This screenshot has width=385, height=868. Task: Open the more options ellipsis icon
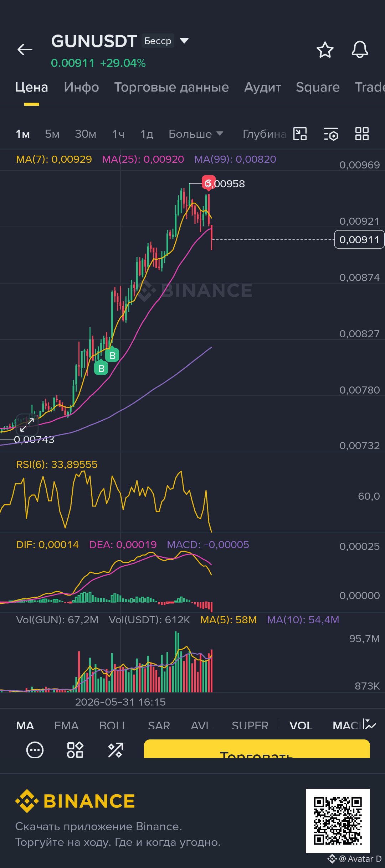tap(35, 750)
